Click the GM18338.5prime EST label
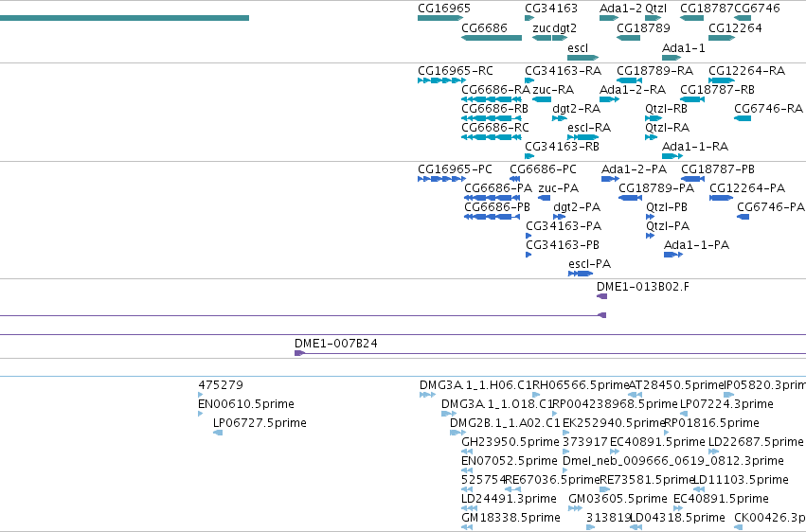 pyautogui.click(x=510, y=518)
